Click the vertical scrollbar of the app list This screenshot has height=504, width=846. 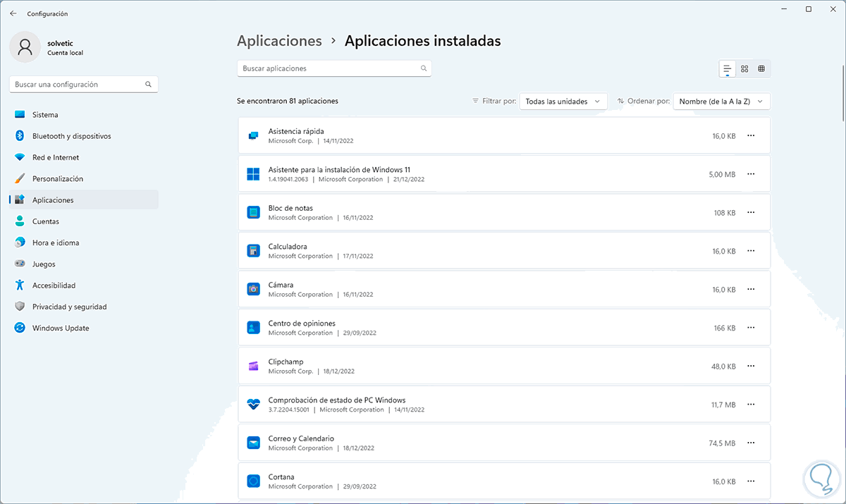[x=842, y=92]
